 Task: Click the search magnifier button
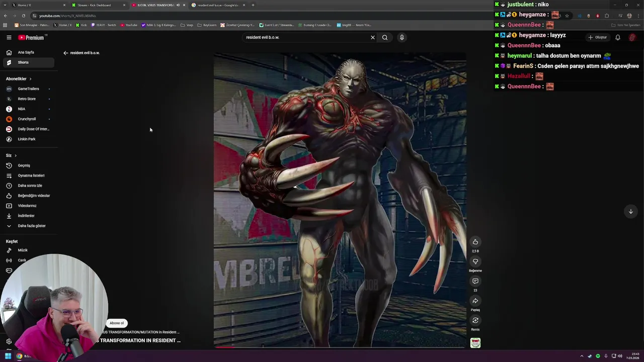385,37
